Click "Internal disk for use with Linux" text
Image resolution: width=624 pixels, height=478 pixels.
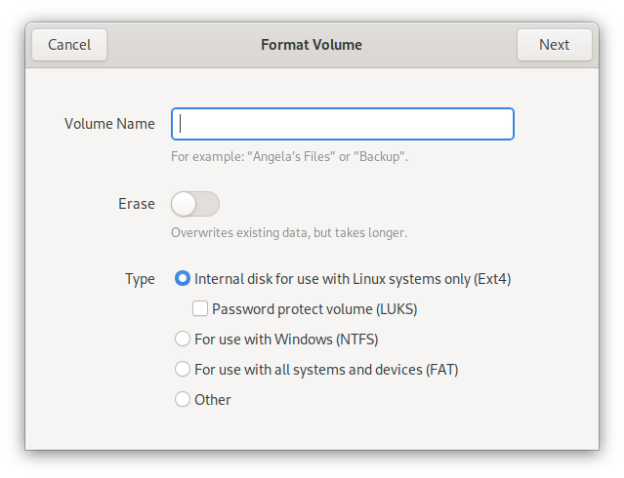352,279
